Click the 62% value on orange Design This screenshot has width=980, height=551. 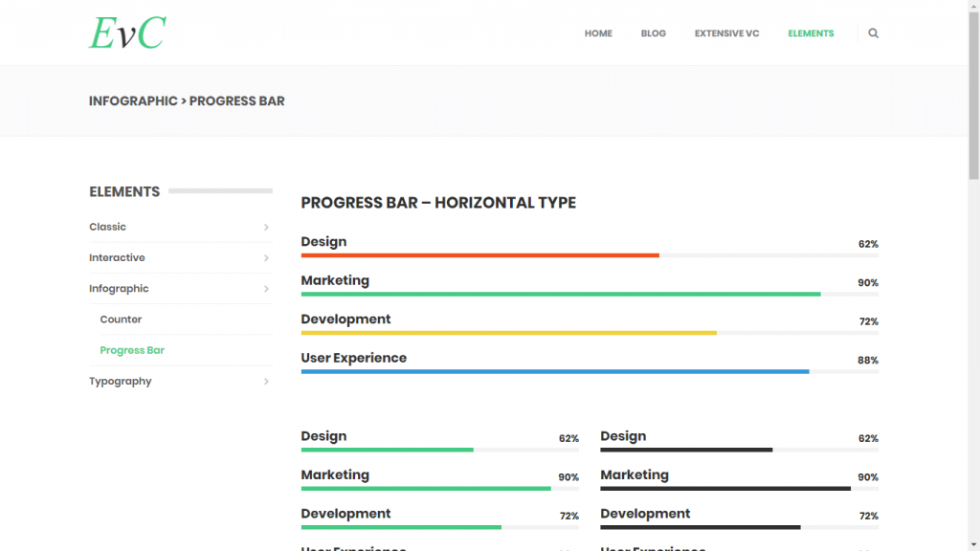[x=868, y=244]
